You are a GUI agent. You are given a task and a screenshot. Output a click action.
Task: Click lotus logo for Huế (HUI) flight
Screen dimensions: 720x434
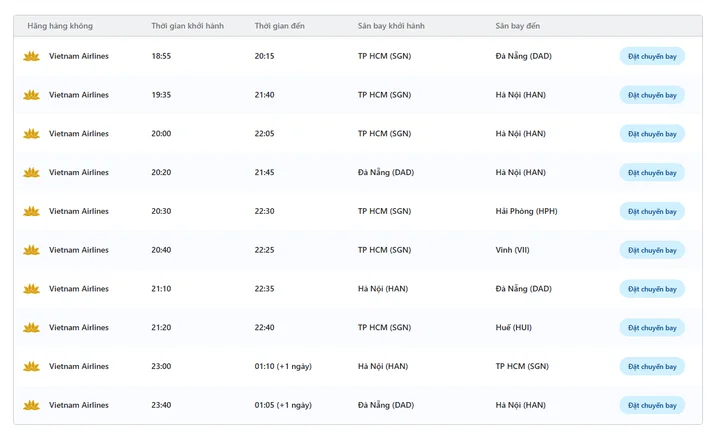pyautogui.click(x=31, y=328)
